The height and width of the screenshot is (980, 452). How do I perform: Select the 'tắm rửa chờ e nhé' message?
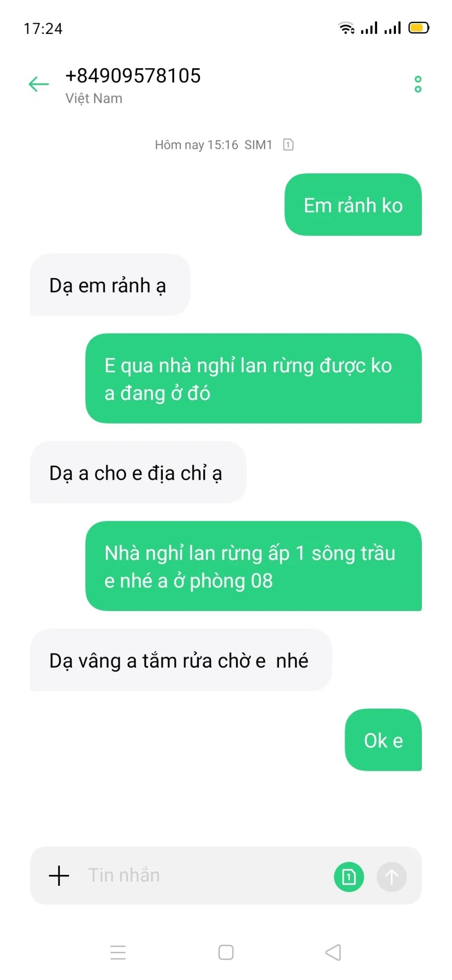(181, 660)
